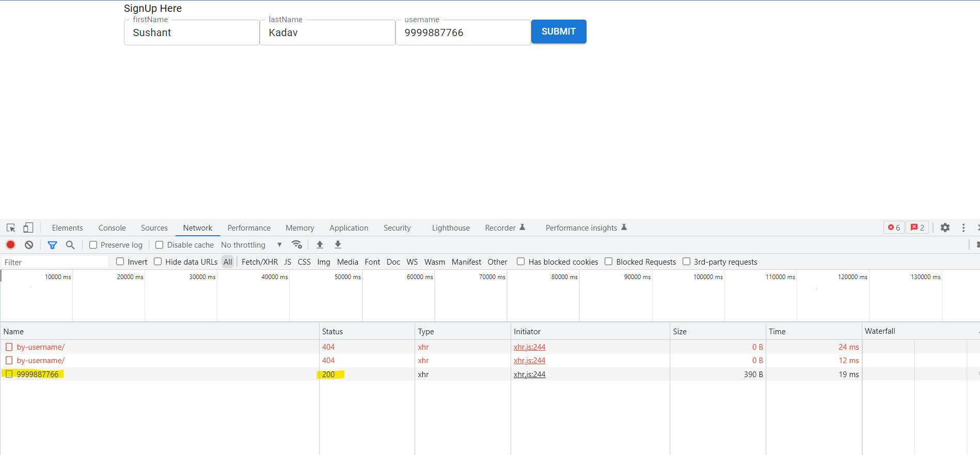Export HAR file download icon
The height and width of the screenshot is (455, 980).
[338, 245]
